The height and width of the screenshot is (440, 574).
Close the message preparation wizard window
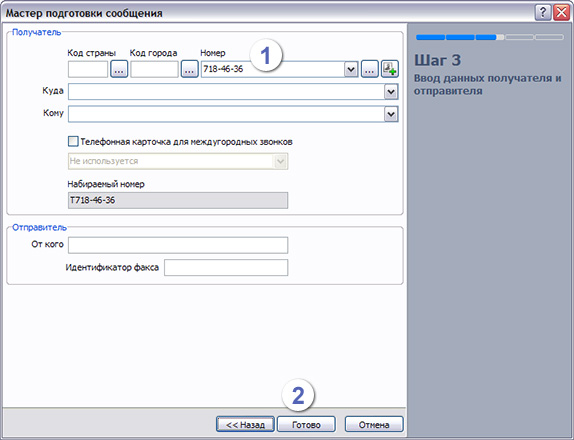pos(561,13)
